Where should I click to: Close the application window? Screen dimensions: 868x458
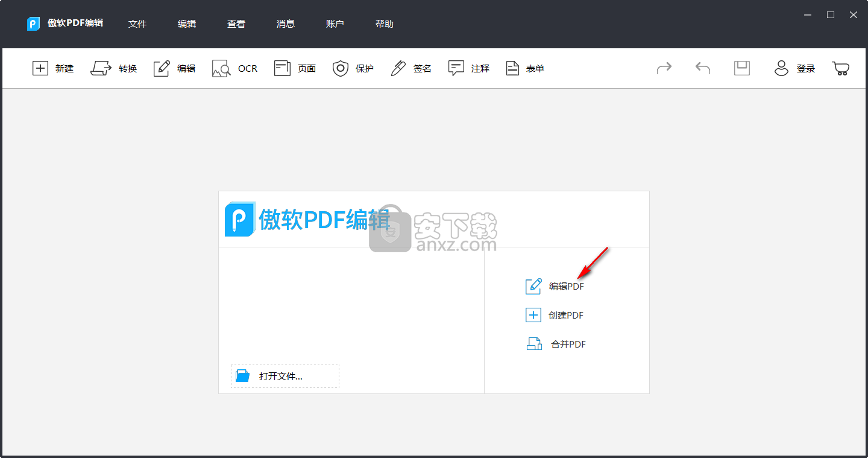point(854,14)
